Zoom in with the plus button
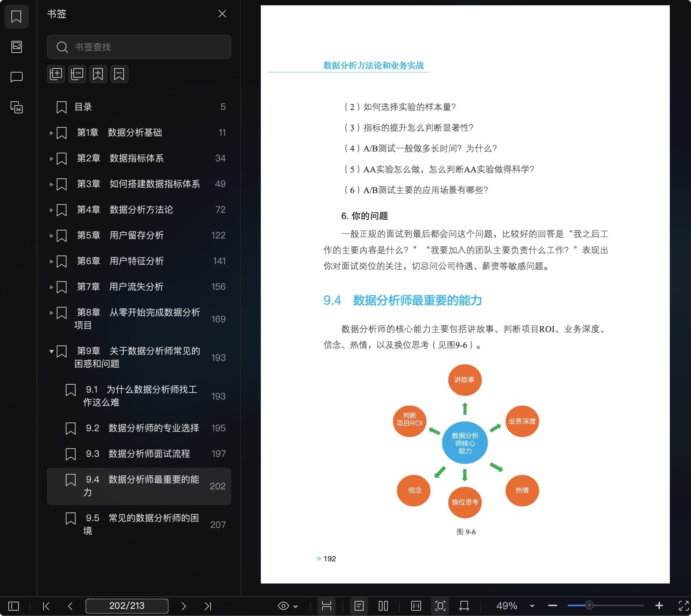The height and width of the screenshot is (616, 691). pyautogui.click(x=659, y=606)
